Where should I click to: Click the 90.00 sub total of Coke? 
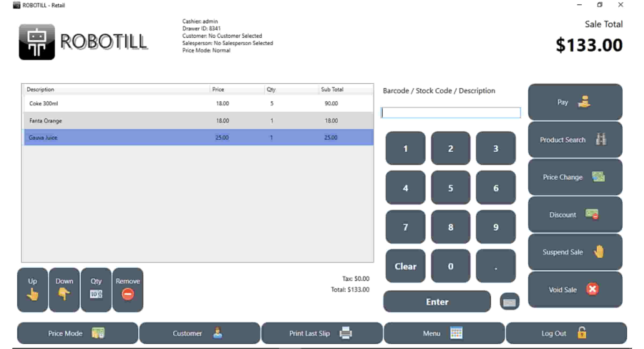pyautogui.click(x=331, y=103)
